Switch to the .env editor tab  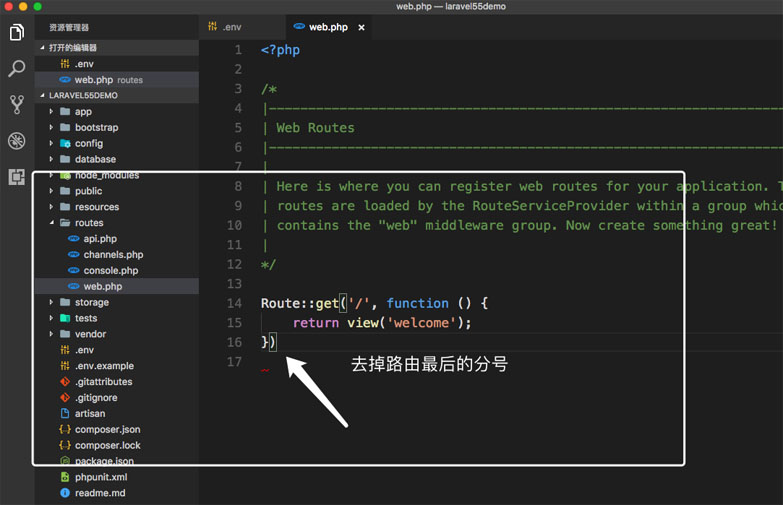tap(243, 27)
